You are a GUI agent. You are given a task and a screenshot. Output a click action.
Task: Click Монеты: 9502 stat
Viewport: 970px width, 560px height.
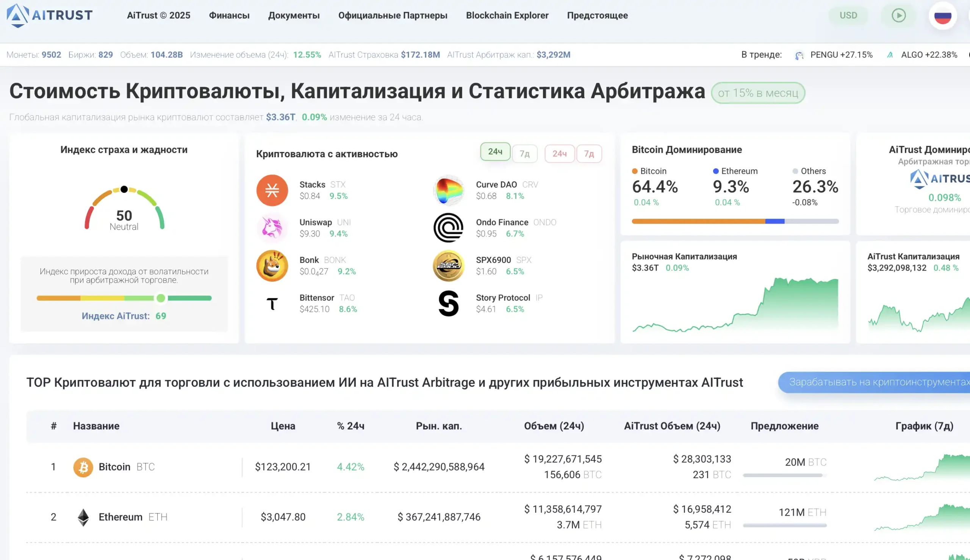[34, 55]
